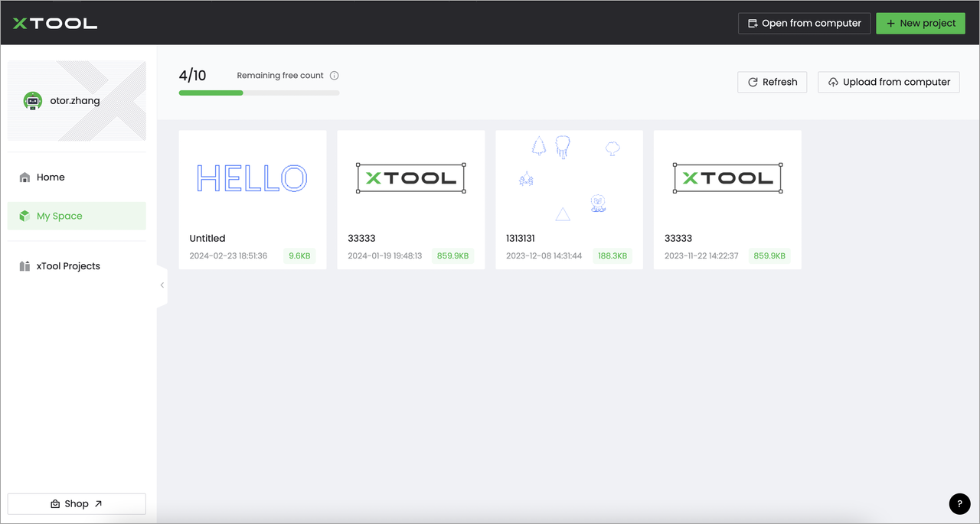The height and width of the screenshot is (524, 980).
Task: Click the 859.9KB tag on 2024-01-19 card
Action: point(452,255)
